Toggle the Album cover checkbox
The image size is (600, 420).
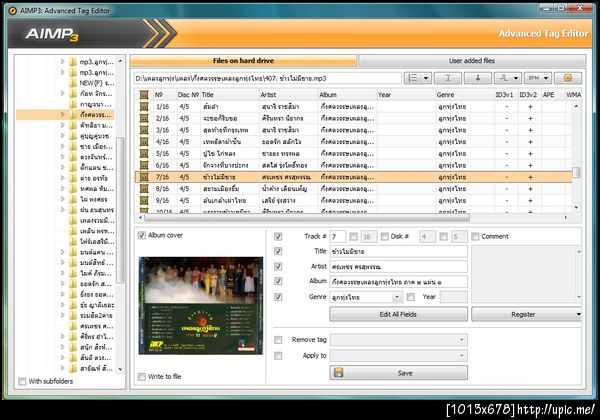pos(142,235)
